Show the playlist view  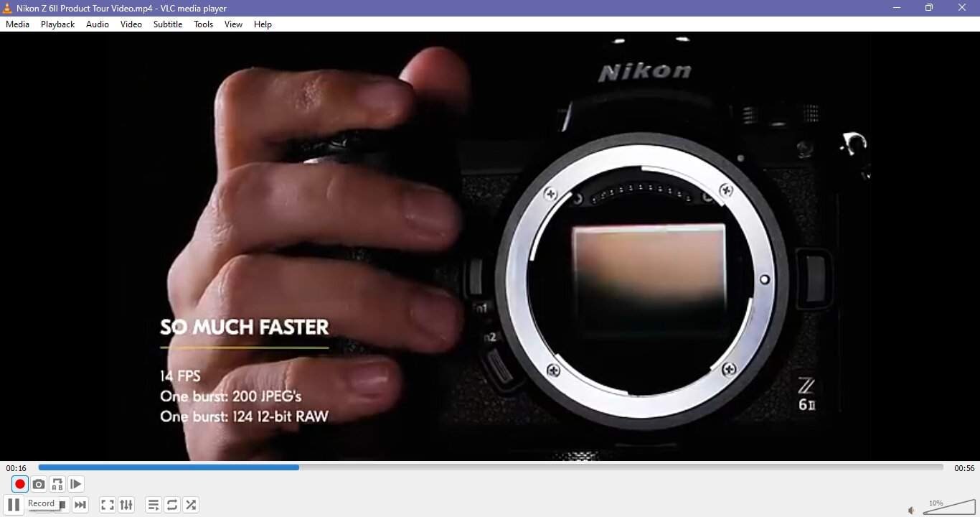pyautogui.click(x=154, y=504)
